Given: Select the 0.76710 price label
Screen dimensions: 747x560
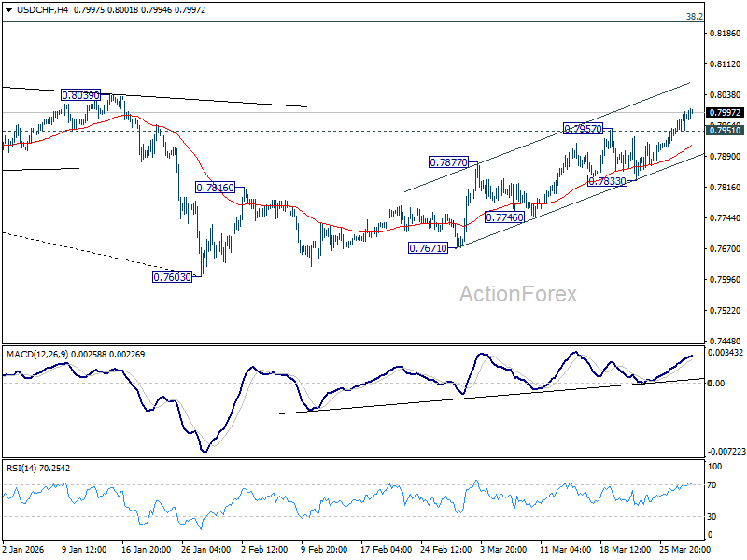Looking at the screenshot, I should (x=429, y=248).
